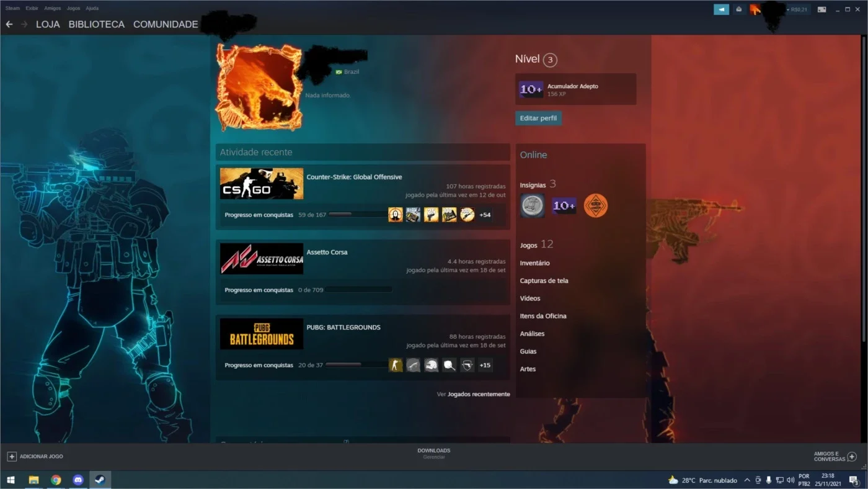View the fifth CS:GO achievement icon
This screenshot has width=868, height=489.
pos(467,215)
